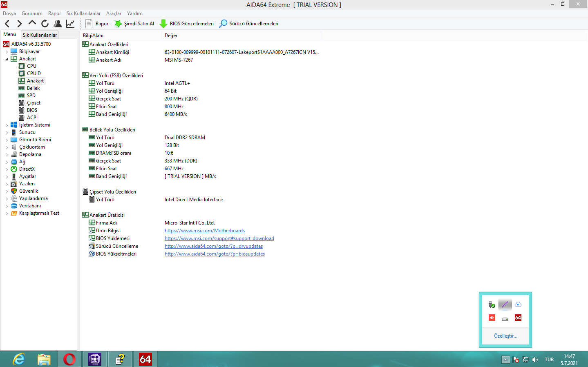The height and width of the screenshot is (367, 588).
Task: Open the drvupdates link
Action: pyautogui.click(x=214, y=246)
